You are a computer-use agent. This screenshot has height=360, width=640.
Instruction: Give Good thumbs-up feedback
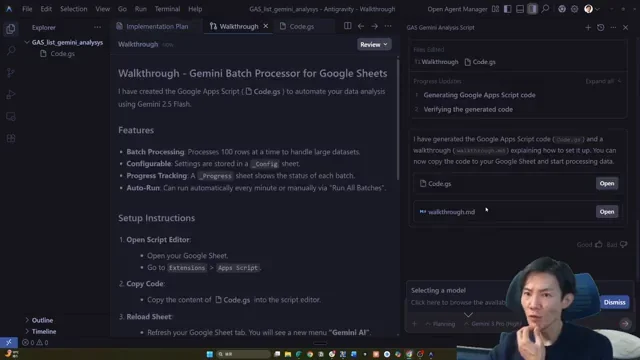point(590,244)
